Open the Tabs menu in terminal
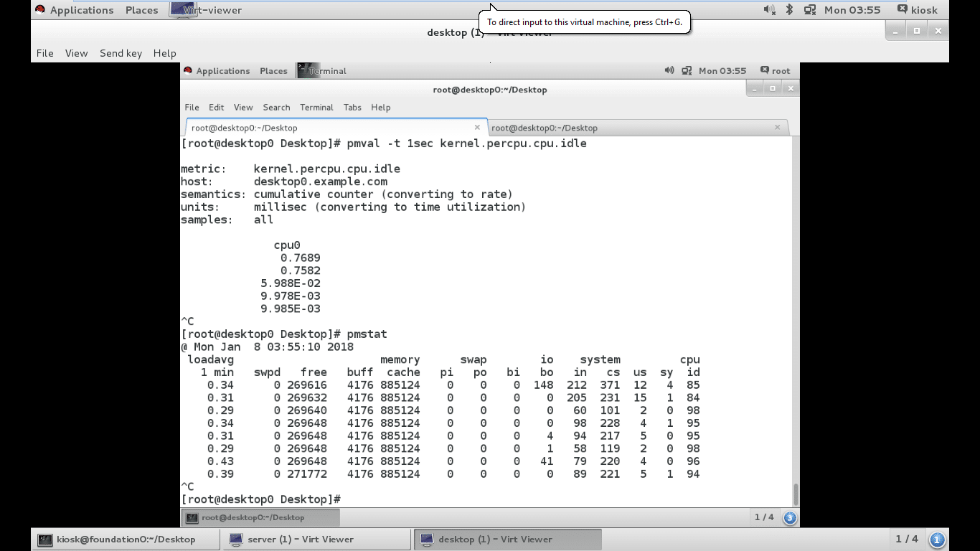This screenshot has height=551, width=980. click(x=352, y=107)
